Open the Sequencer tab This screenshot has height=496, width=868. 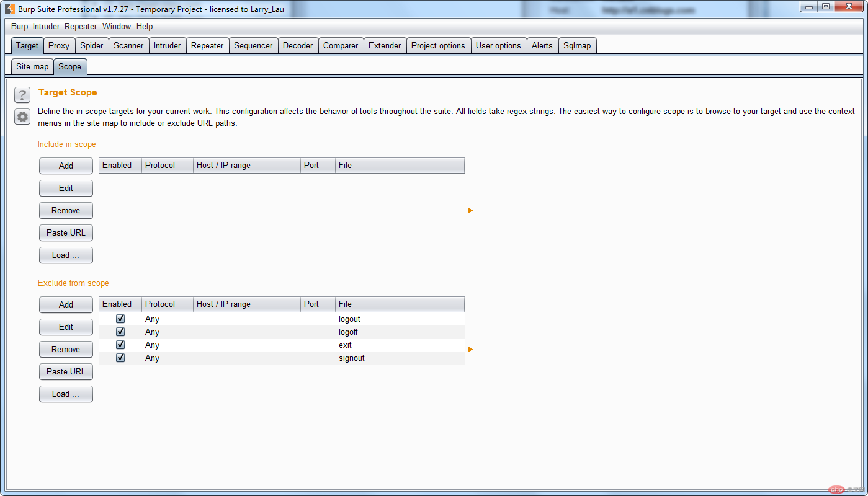253,46
